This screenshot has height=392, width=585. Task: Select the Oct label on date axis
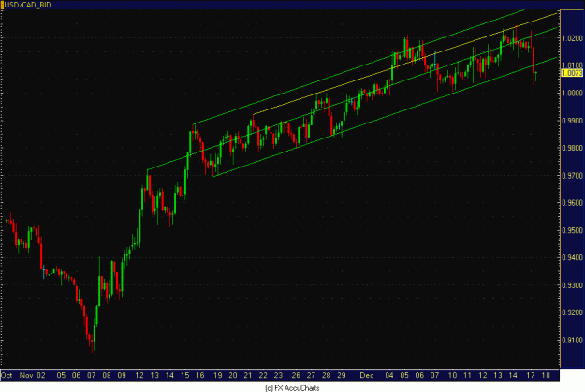pos(7,375)
